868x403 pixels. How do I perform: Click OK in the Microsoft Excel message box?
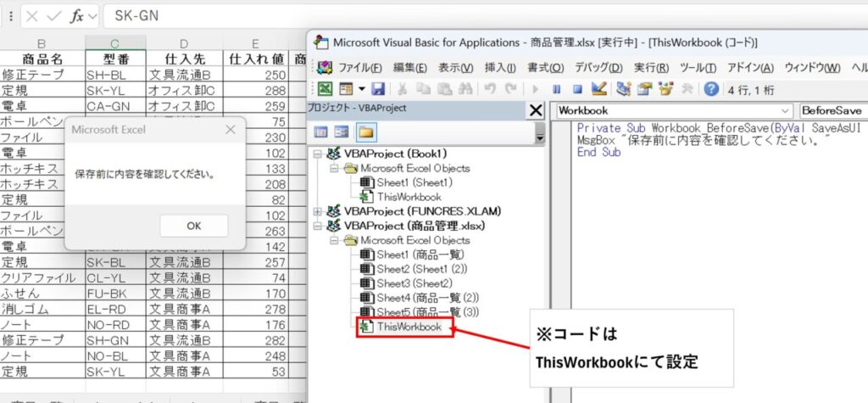194,226
